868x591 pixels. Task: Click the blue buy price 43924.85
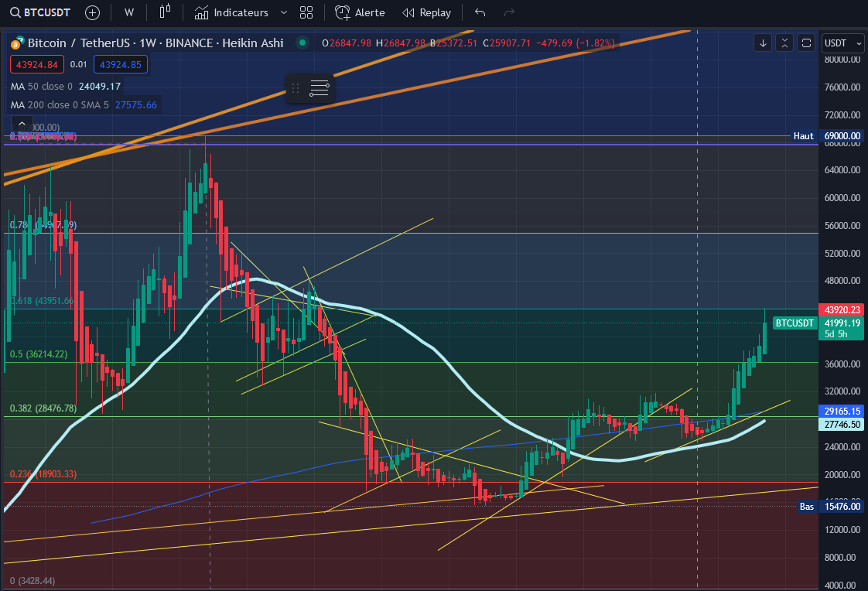(120, 64)
